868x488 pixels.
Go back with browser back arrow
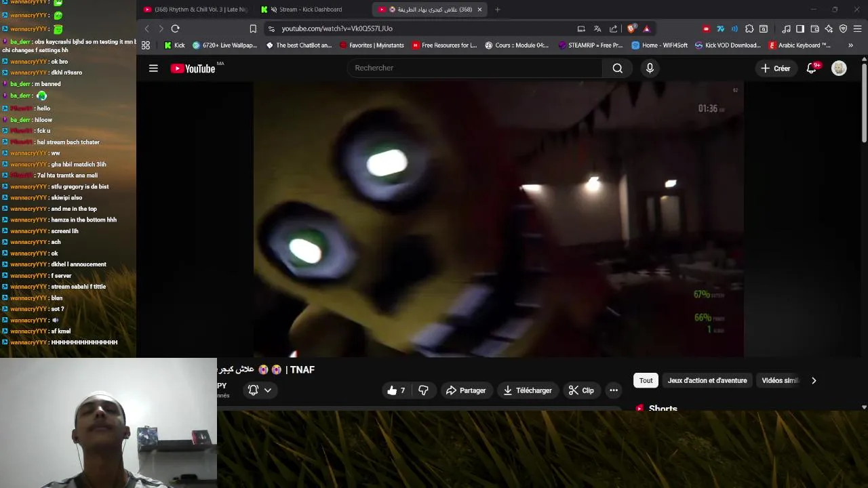(147, 28)
